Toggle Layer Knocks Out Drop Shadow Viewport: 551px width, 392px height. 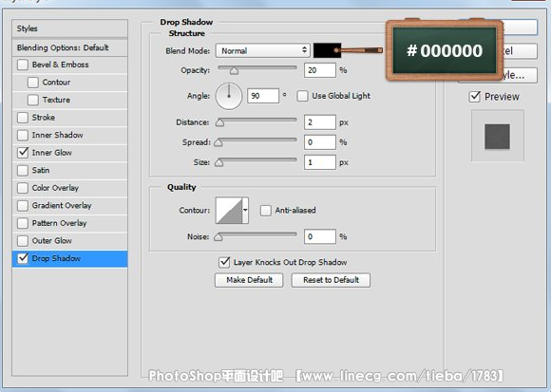click(x=224, y=262)
